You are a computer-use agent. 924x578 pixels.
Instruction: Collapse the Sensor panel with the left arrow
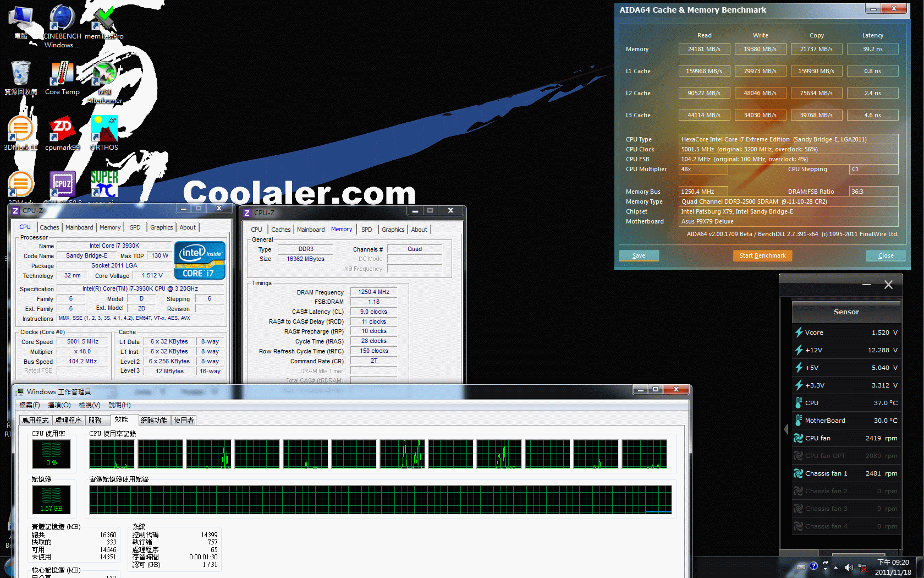pyautogui.click(x=786, y=429)
